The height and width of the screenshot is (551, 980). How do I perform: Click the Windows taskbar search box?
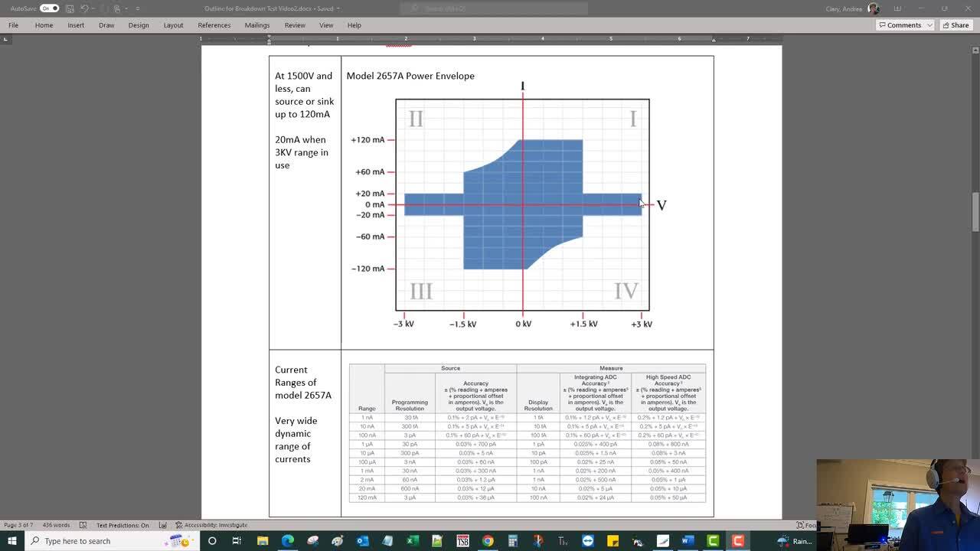point(111,541)
